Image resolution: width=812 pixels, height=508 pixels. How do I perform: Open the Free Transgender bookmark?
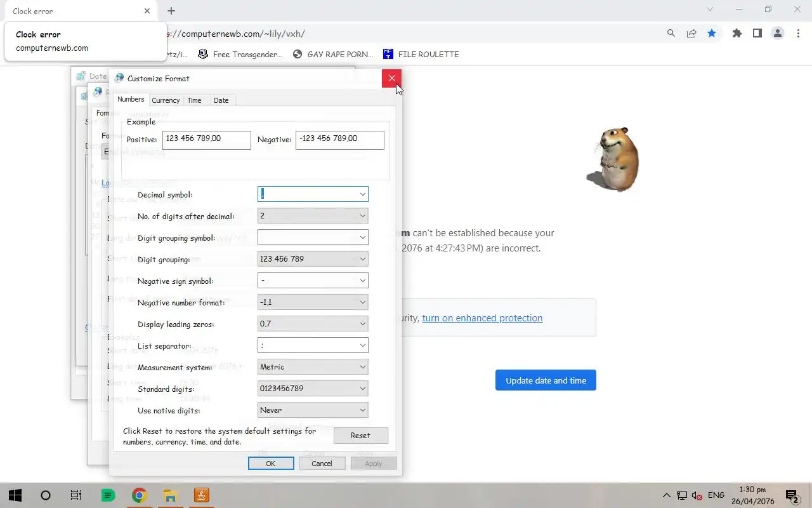pos(240,55)
